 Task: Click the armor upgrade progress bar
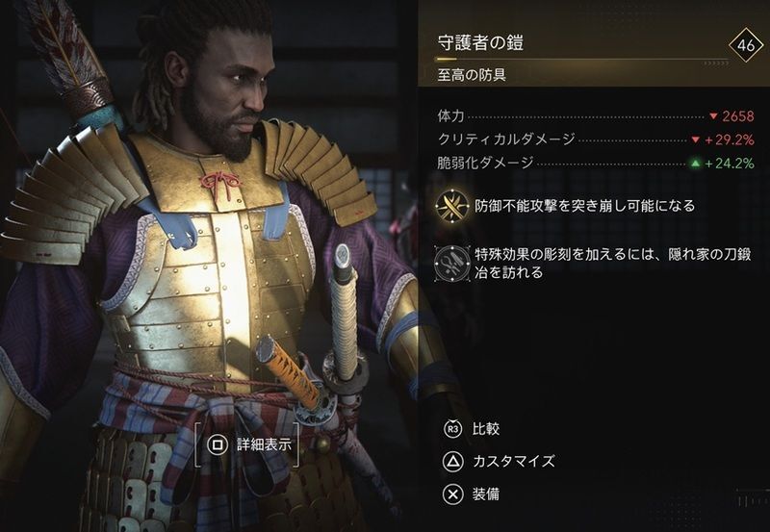(581, 61)
